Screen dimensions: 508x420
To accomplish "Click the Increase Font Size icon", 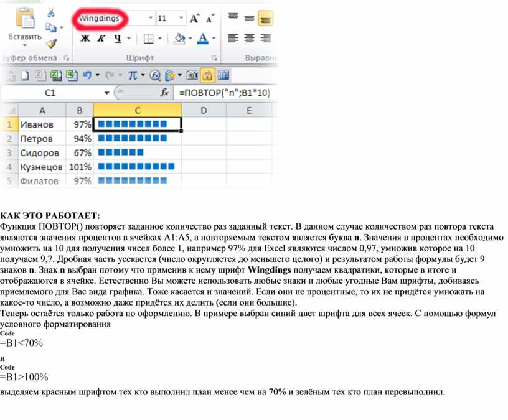I will [x=194, y=19].
